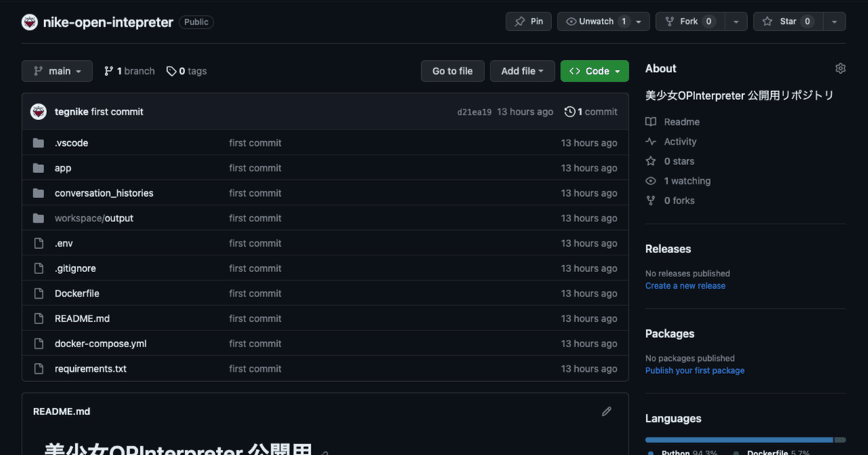This screenshot has height=455, width=868.
Task: Open the .vscode folder name
Action: [72, 143]
